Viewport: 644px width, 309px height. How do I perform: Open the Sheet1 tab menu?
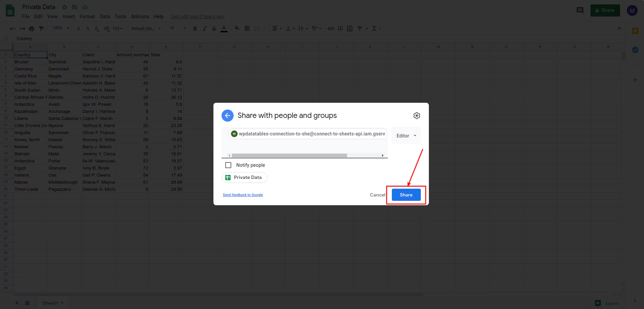pos(62,303)
